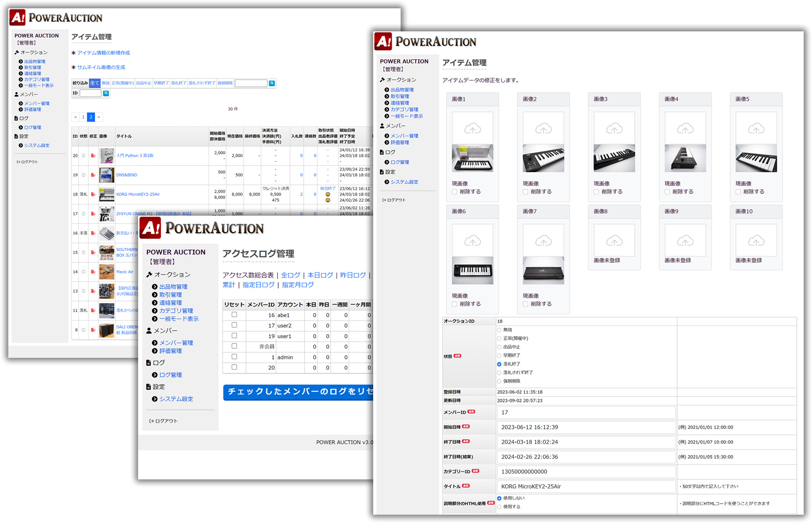Go to next page with the » arrow
The image size is (812, 523).
pyautogui.click(x=99, y=117)
